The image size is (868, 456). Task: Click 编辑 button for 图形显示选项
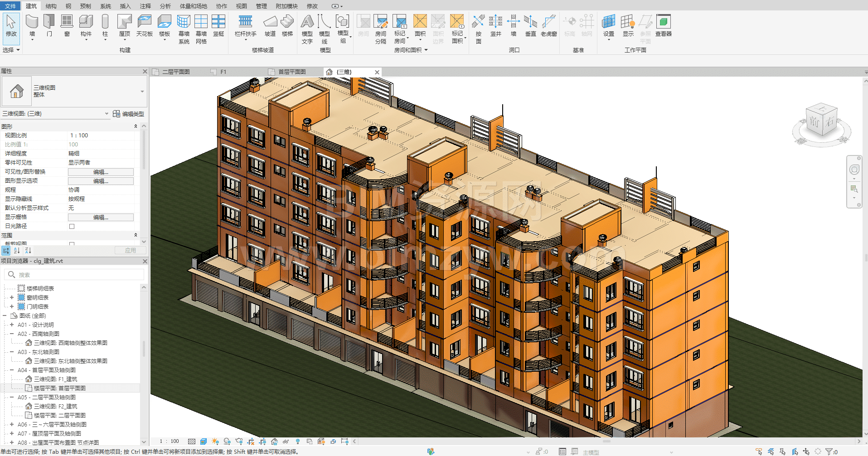[x=101, y=181]
